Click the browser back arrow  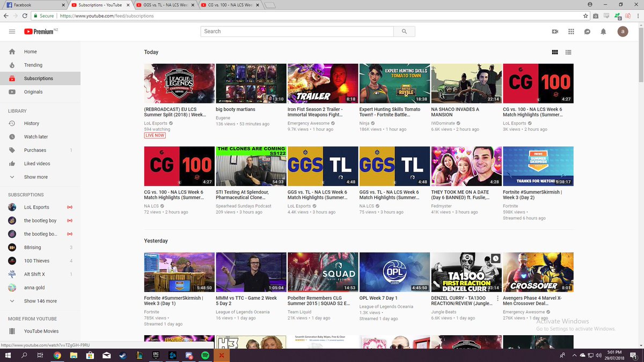point(6,16)
